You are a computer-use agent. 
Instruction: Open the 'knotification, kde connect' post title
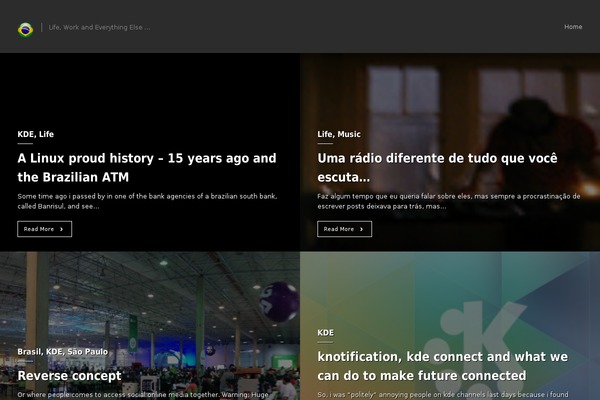pyautogui.click(x=443, y=366)
